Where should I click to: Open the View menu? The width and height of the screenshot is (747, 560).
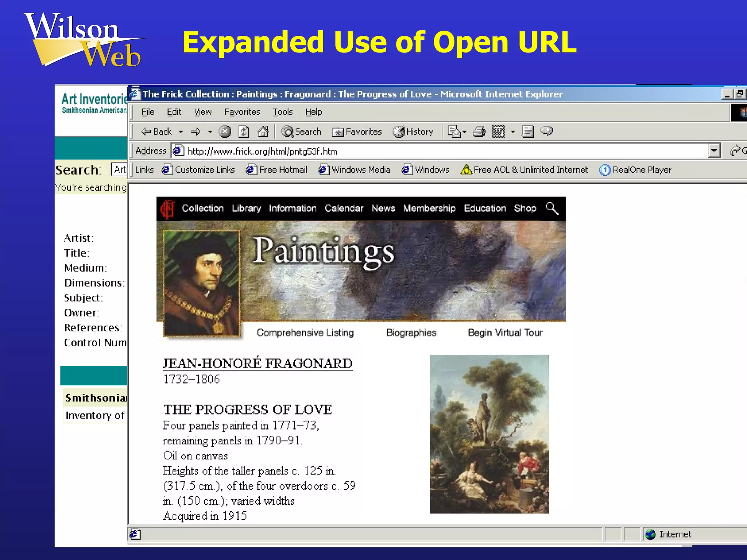click(x=203, y=112)
